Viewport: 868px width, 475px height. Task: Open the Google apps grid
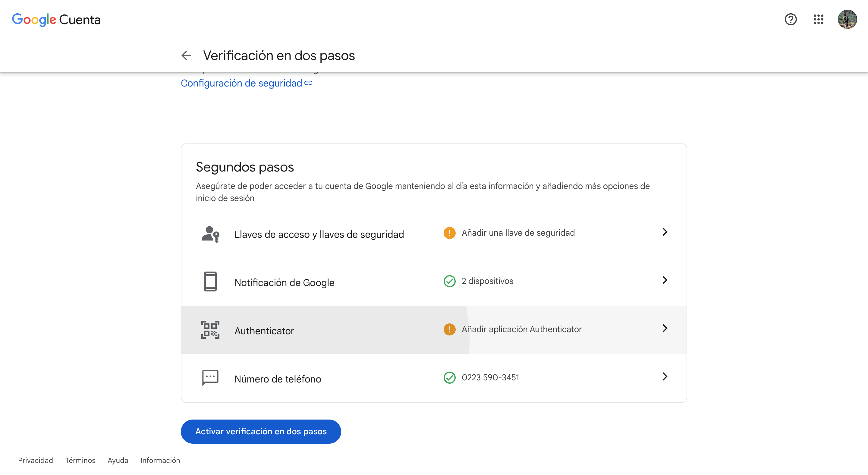pyautogui.click(x=819, y=20)
